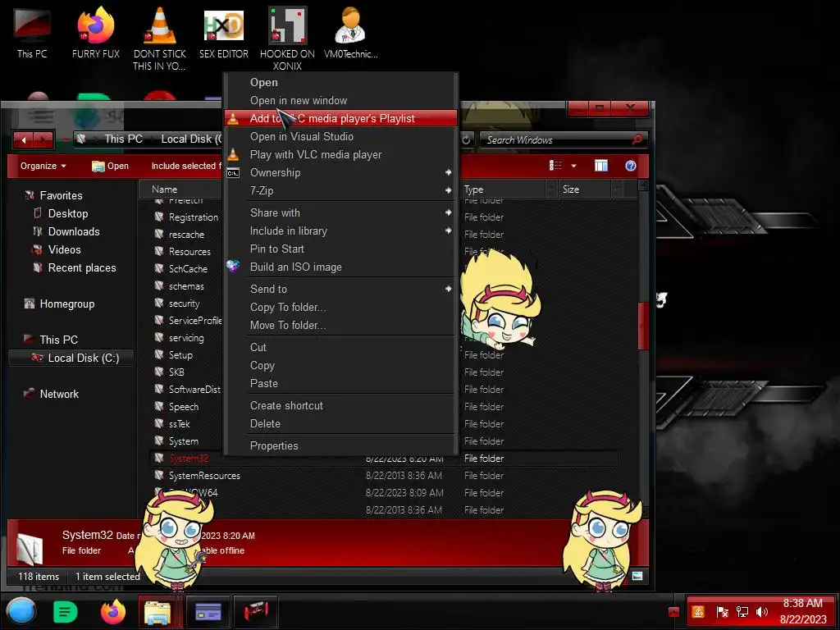Image resolution: width=840 pixels, height=630 pixels.
Task: Open Action Center flag tray icon
Action: [x=722, y=612]
